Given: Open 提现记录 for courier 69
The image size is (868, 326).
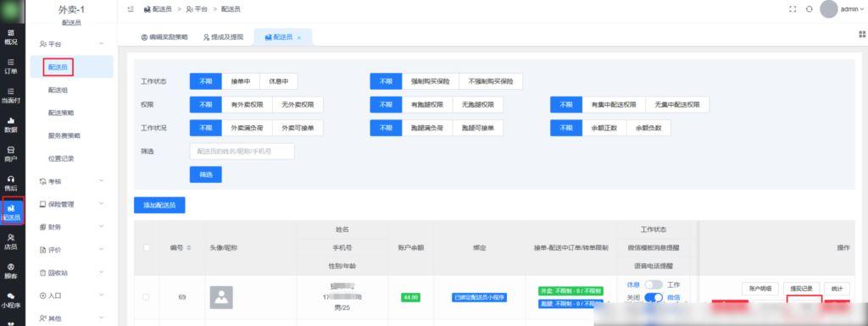Looking at the screenshot, I should [801, 289].
